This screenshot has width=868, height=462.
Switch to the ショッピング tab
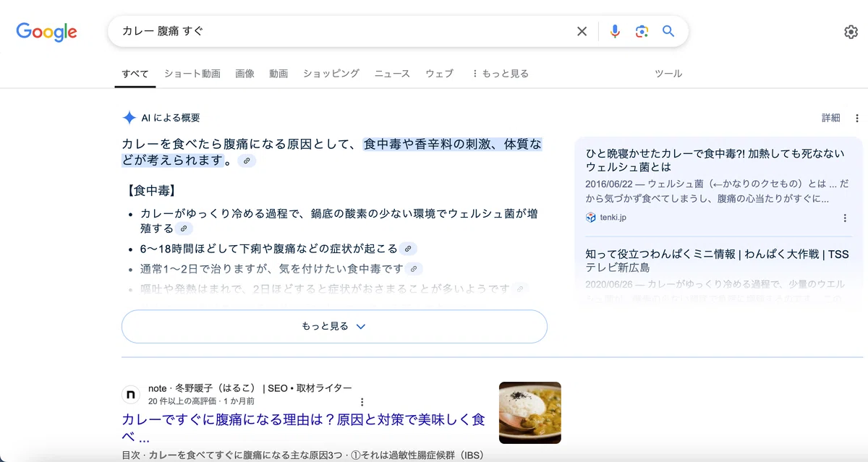point(331,74)
